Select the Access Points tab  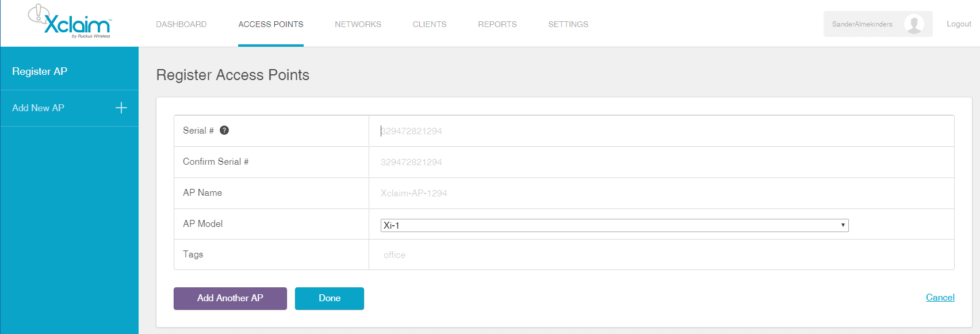pos(271,24)
